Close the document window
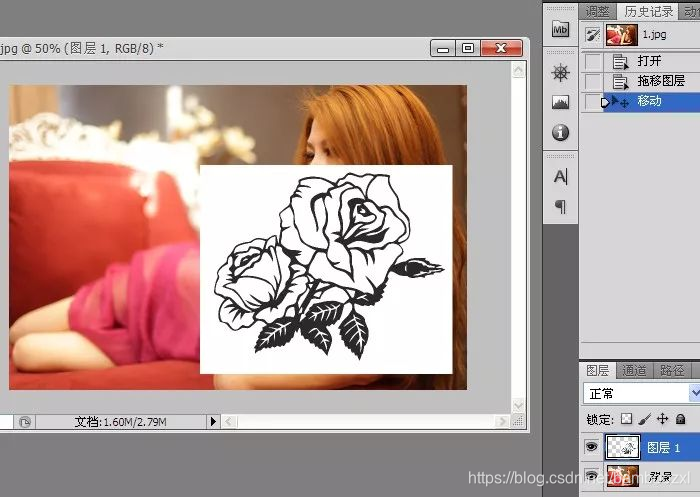700x497 pixels. (x=501, y=48)
